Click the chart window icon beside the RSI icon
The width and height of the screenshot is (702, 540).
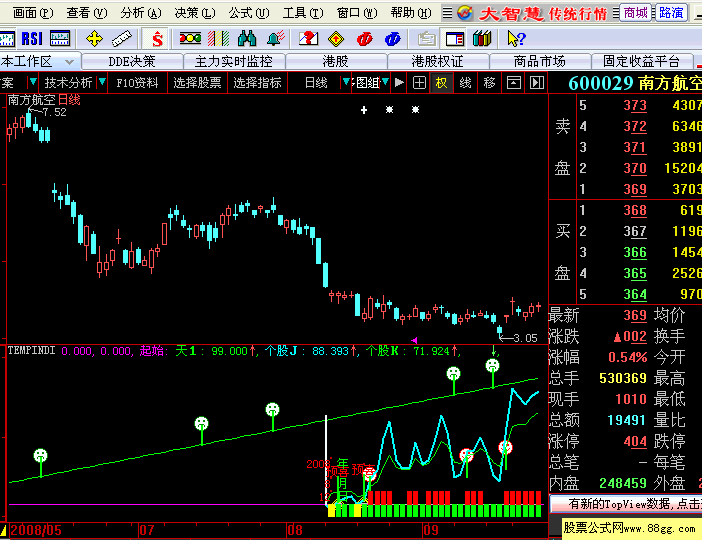coord(60,39)
